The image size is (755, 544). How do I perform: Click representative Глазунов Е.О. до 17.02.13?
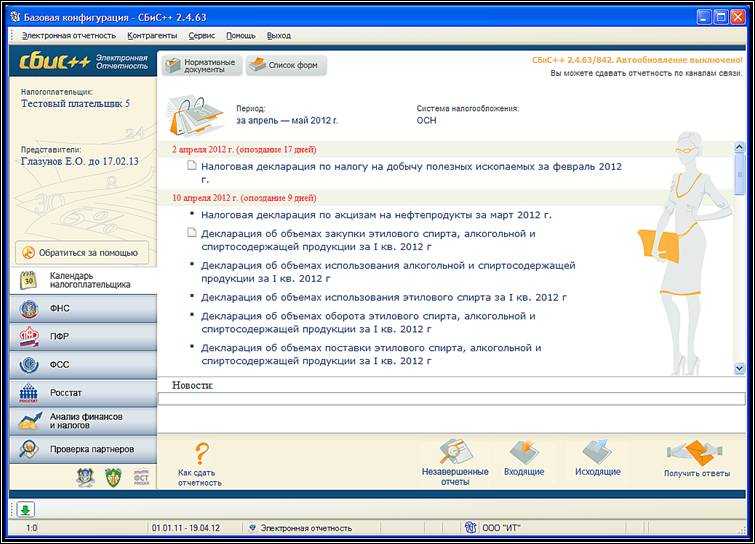click(79, 161)
